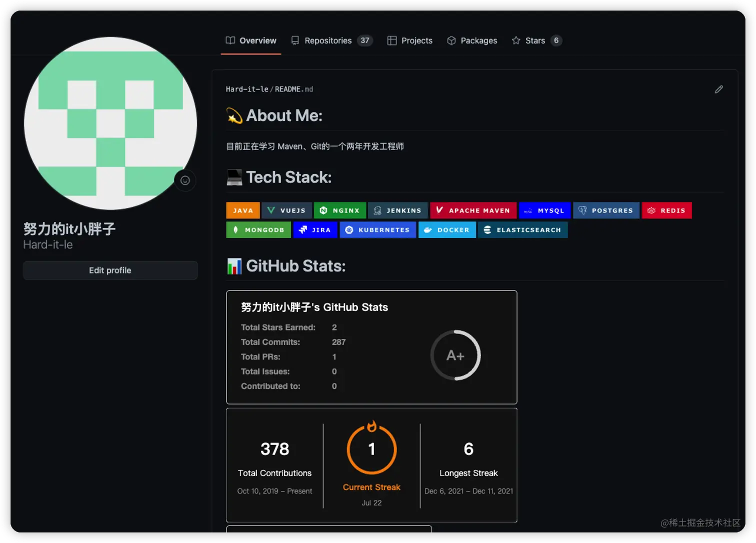
Task: Switch to the Overview tab
Action: tap(251, 40)
